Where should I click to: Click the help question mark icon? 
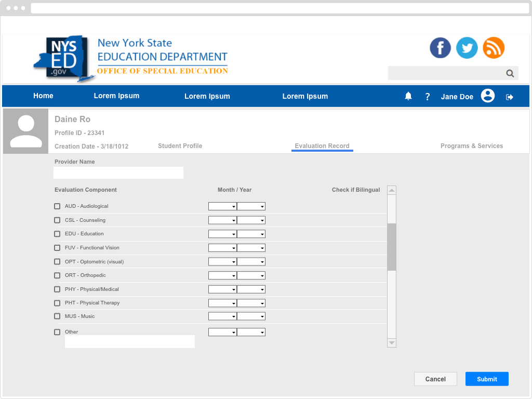(428, 97)
